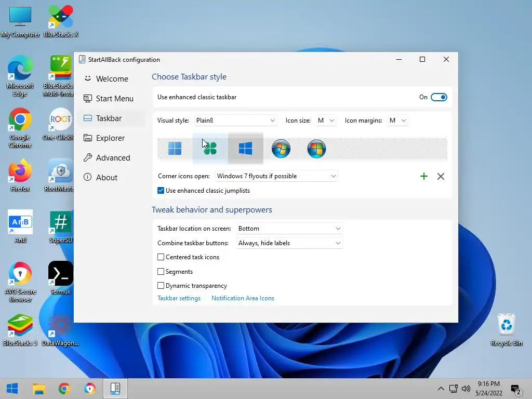The image size is (532, 399).
Task: Open volume control in system tray
Action: pos(466,389)
